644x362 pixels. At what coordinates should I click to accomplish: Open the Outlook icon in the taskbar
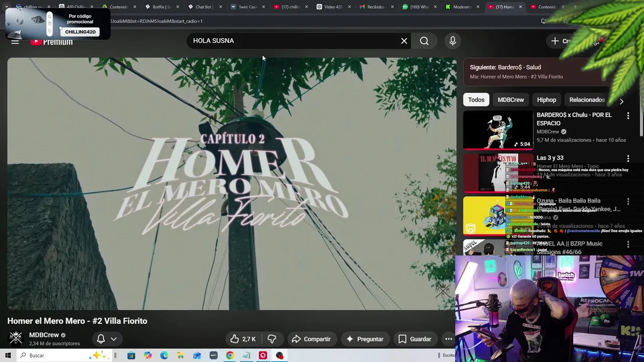coord(197,355)
